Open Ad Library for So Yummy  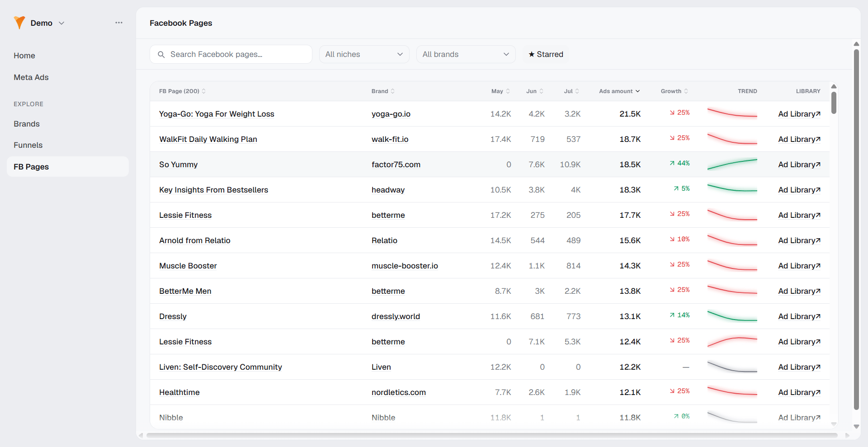coord(799,165)
